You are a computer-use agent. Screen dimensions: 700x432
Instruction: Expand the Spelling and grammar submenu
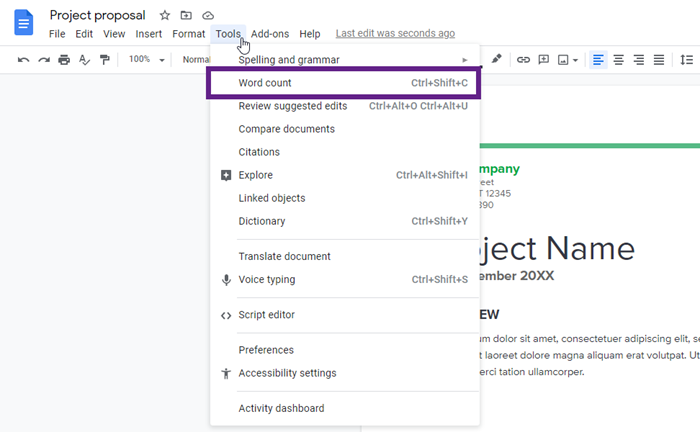click(x=345, y=60)
